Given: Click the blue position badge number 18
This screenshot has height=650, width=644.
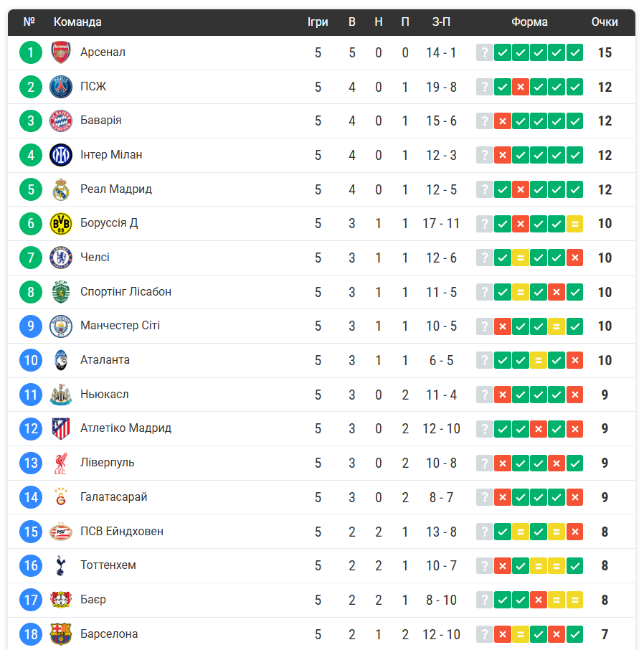Looking at the screenshot, I should coord(31,634).
